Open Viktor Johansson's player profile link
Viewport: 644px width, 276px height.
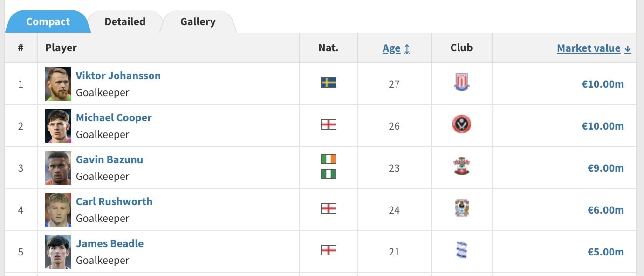click(x=118, y=76)
